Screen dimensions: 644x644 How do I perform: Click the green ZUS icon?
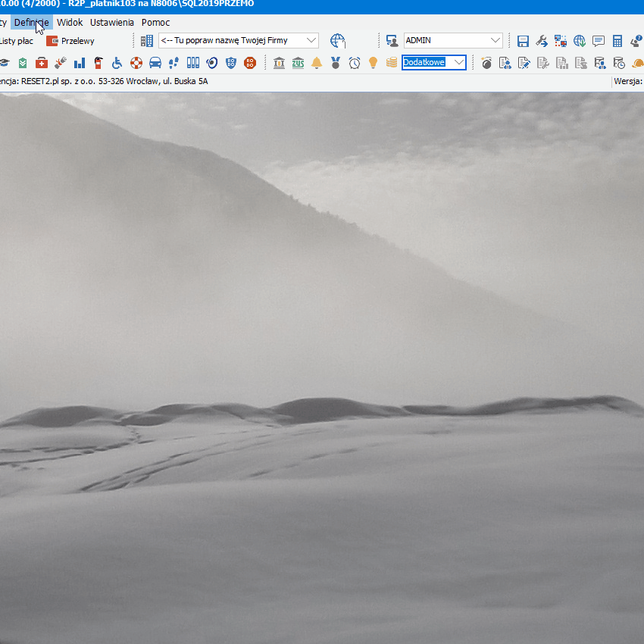click(x=299, y=63)
